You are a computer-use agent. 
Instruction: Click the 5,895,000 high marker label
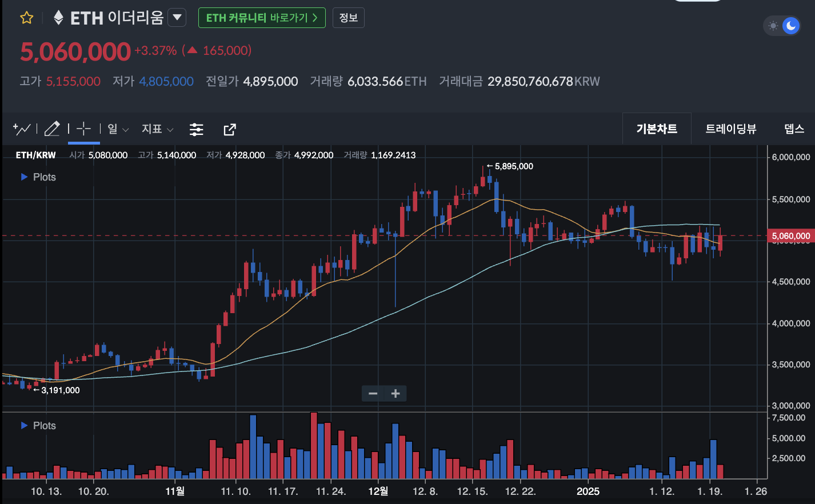[x=514, y=166]
